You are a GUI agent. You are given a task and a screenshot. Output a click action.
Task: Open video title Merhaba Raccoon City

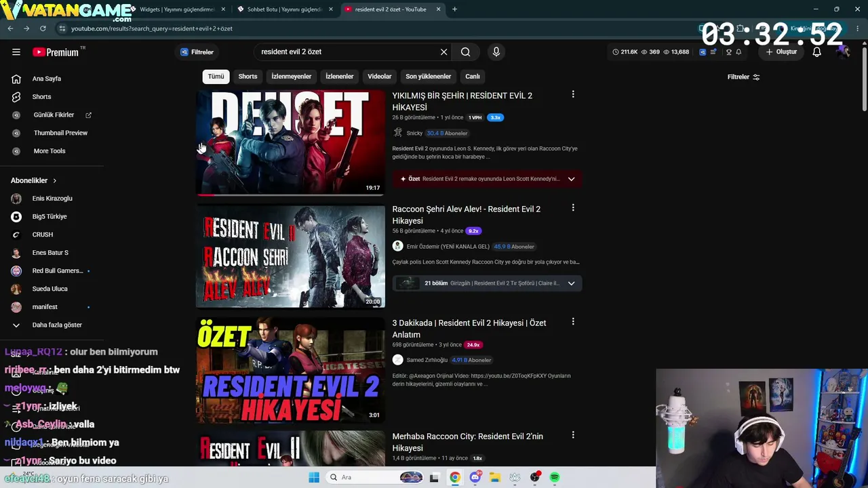468,442
